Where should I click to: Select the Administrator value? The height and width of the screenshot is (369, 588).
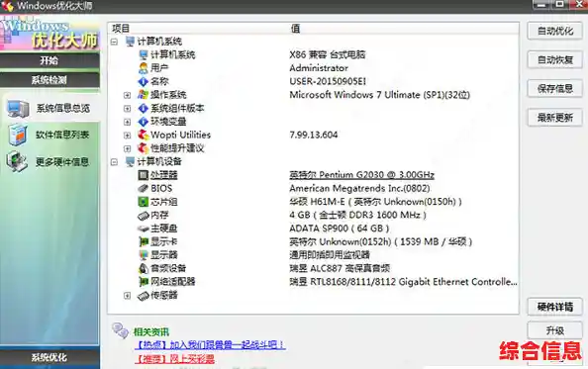(x=319, y=68)
